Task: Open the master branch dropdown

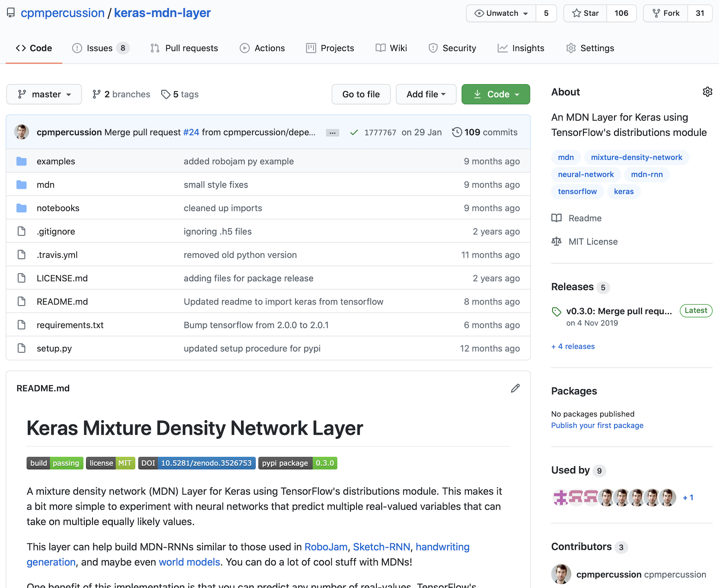Action: point(44,94)
